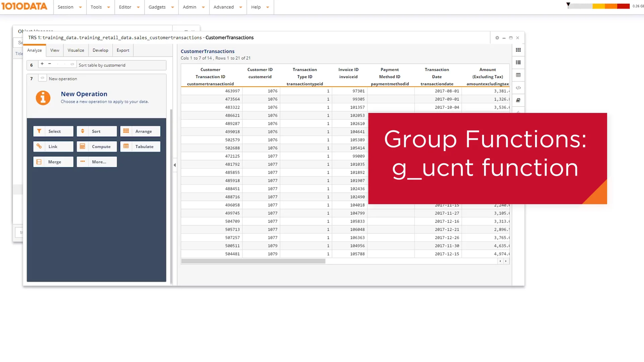This screenshot has height=362, width=644.
Task: Click the memory usage color meter
Action: point(599,6)
